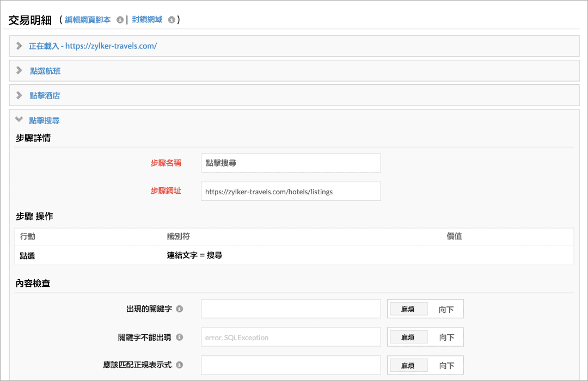
Task: Set 向下 severity for 出現的關鍵字
Action: 445,308
